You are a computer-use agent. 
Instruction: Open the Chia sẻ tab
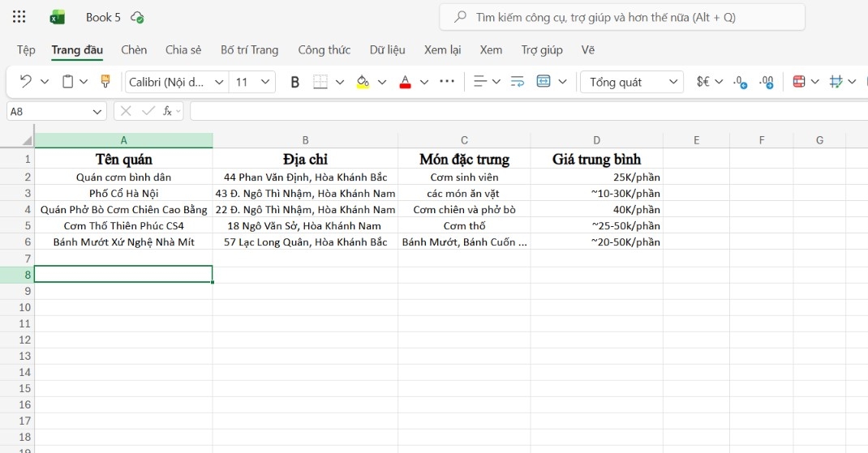pyautogui.click(x=183, y=49)
